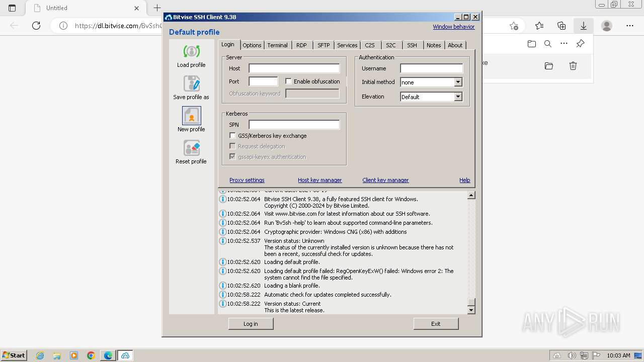Screen dimensions: 644x362
Task: Open Edge collections icon
Action: point(561,26)
